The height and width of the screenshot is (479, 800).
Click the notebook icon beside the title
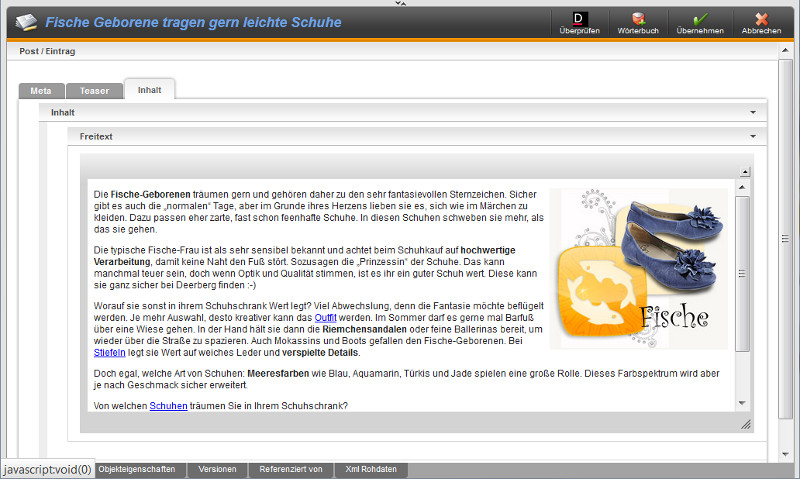[26, 22]
